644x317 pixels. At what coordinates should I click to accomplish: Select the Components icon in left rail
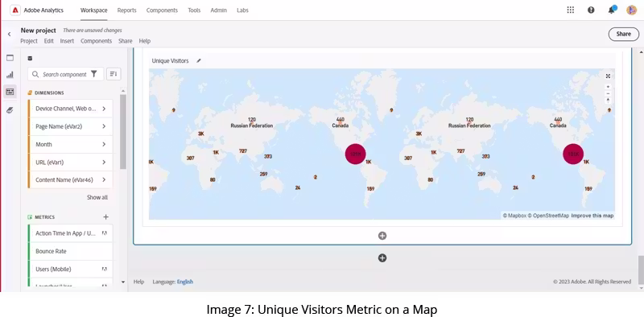point(10,92)
